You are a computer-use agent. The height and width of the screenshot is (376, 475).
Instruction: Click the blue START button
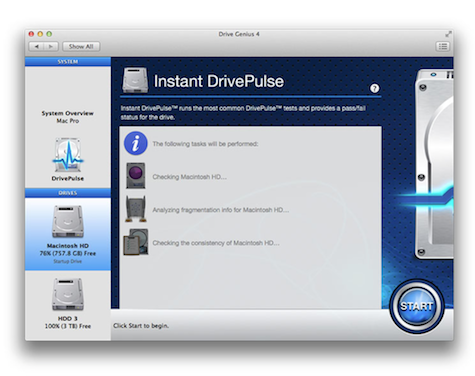click(x=417, y=306)
